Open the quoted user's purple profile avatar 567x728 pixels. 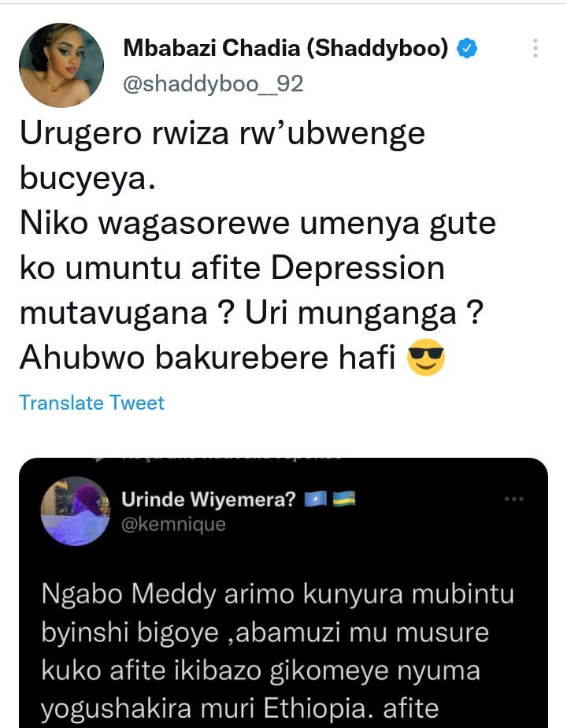click(75, 511)
